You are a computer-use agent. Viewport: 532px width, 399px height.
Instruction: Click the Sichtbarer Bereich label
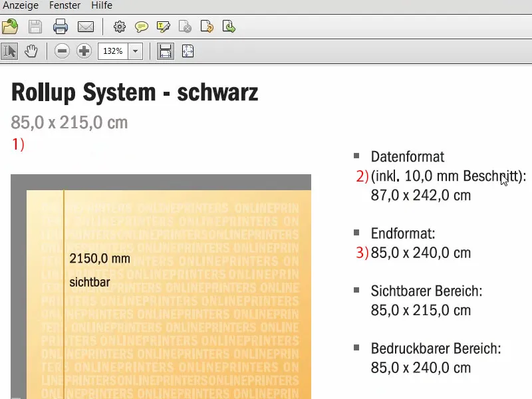(x=426, y=291)
